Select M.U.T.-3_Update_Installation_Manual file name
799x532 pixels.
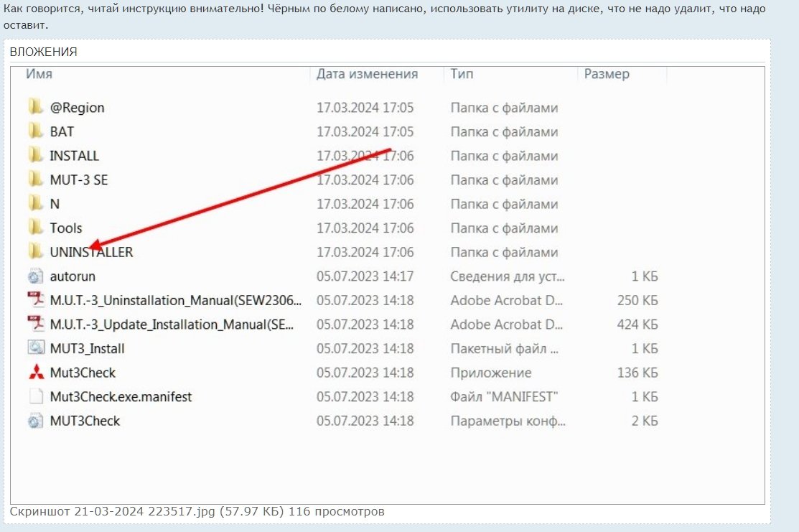click(x=172, y=324)
